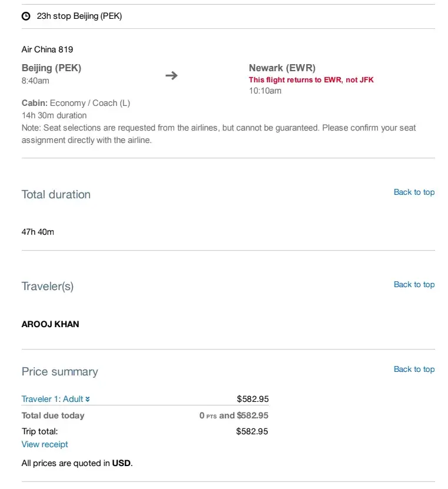Image resolution: width=448 pixels, height=489 pixels.
Task: Click the 0 PTS and $582.95 amount
Action: point(234,415)
